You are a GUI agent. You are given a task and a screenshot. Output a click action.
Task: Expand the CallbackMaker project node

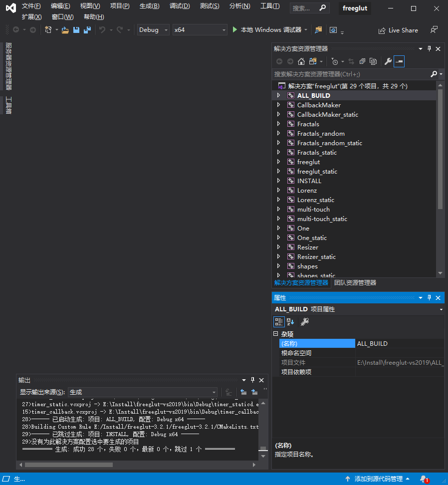click(278, 105)
